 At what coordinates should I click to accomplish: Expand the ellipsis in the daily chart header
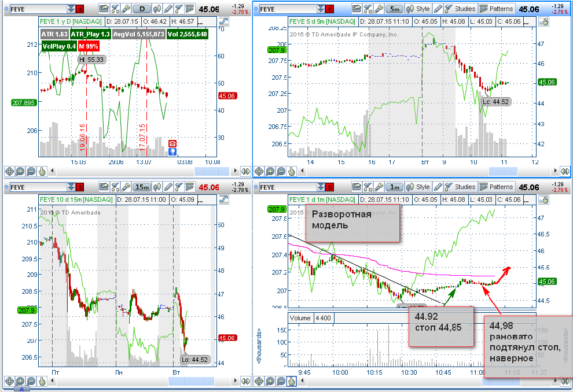(x=201, y=22)
